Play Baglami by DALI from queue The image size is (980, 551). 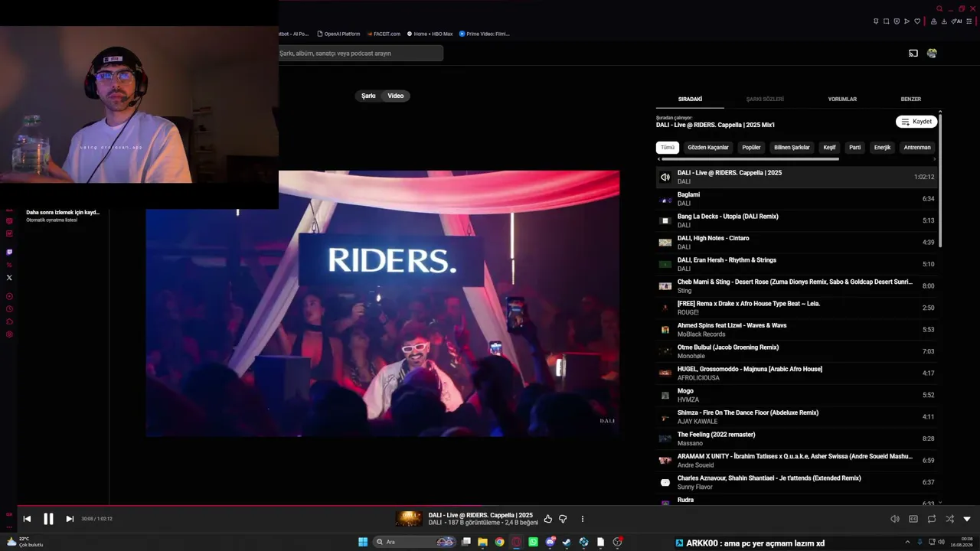pos(796,199)
